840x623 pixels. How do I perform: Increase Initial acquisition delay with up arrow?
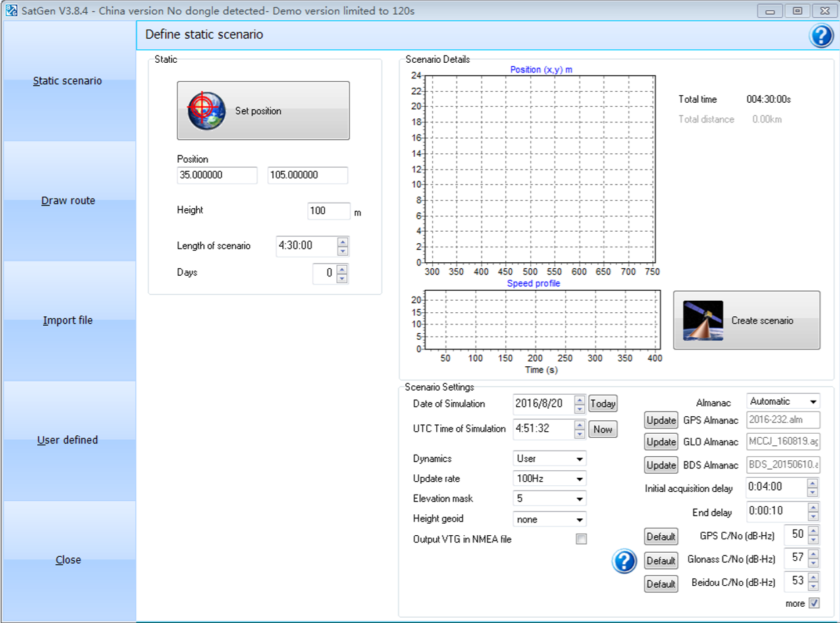point(812,483)
